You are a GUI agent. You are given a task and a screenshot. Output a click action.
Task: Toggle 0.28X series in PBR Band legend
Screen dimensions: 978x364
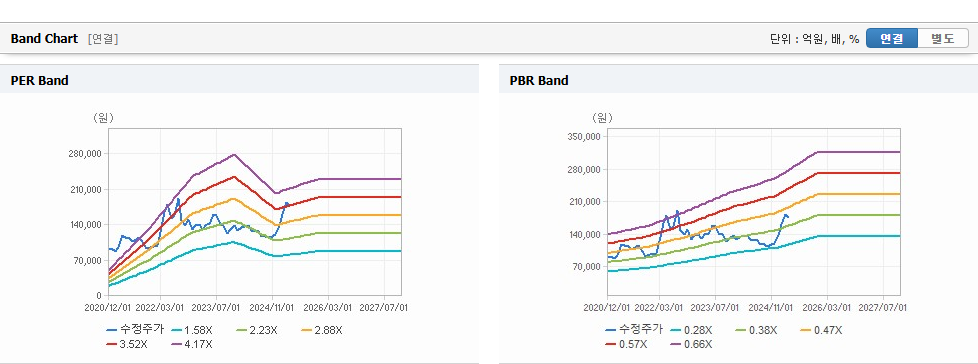click(x=691, y=330)
